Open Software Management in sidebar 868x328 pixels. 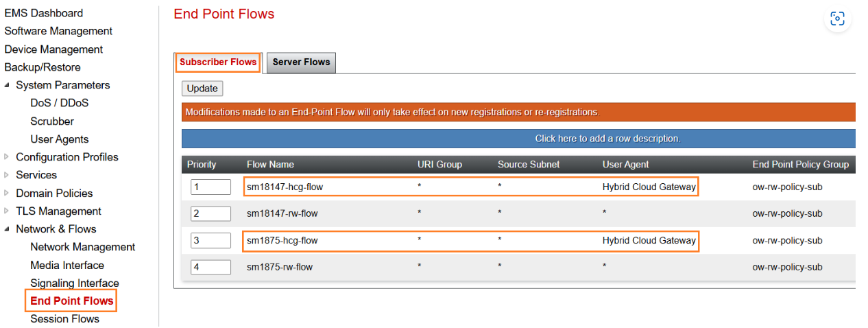click(x=58, y=31)
